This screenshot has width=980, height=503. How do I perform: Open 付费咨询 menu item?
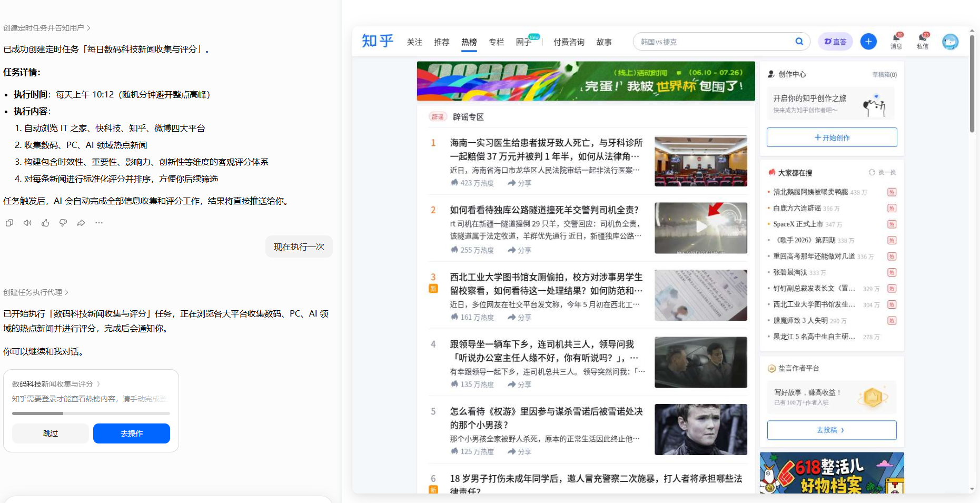point(569,42)
